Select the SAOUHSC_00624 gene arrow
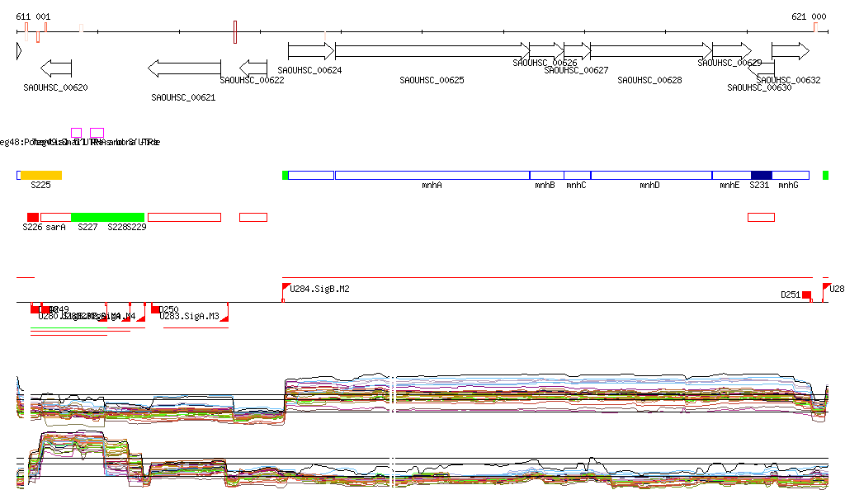 (311, 51)
